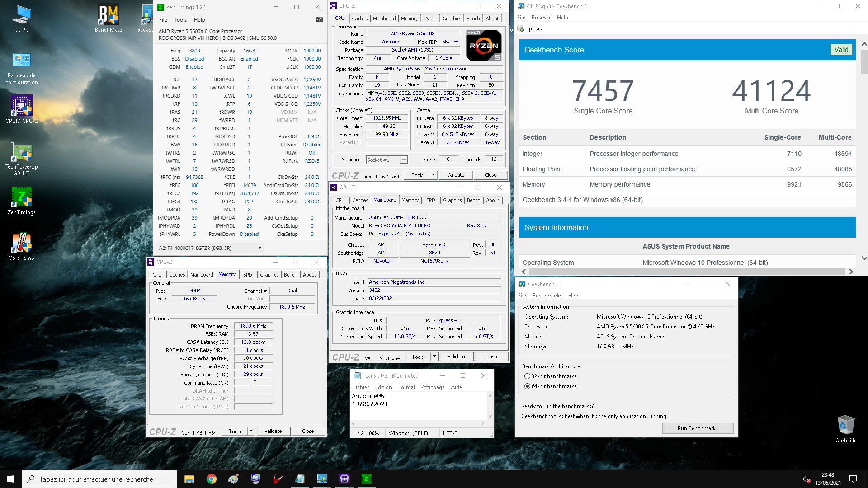Viewport: 868px width, 488px height.
Task: Select 32-bit benchmarks radio button
Action: click(527, 376)
